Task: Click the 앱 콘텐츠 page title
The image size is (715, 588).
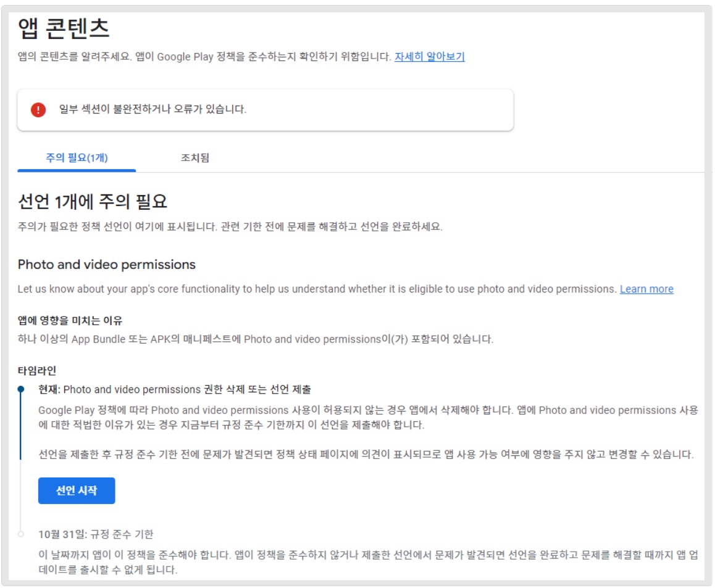Action: (64, 28)
